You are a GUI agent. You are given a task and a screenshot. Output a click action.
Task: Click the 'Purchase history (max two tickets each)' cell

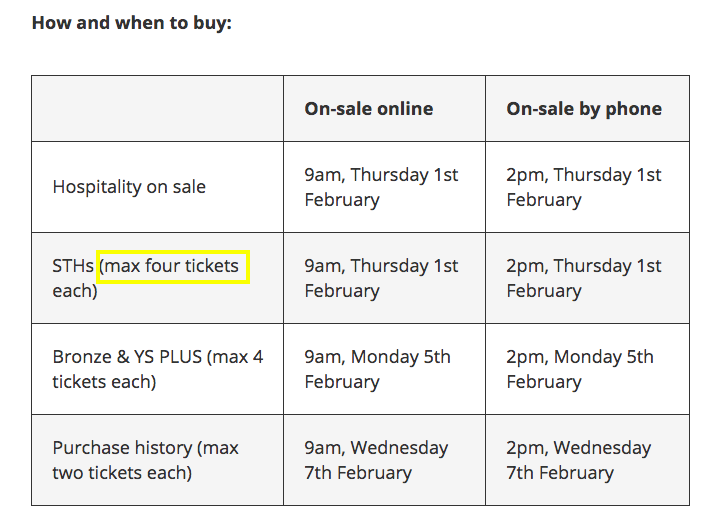(157, 460)
